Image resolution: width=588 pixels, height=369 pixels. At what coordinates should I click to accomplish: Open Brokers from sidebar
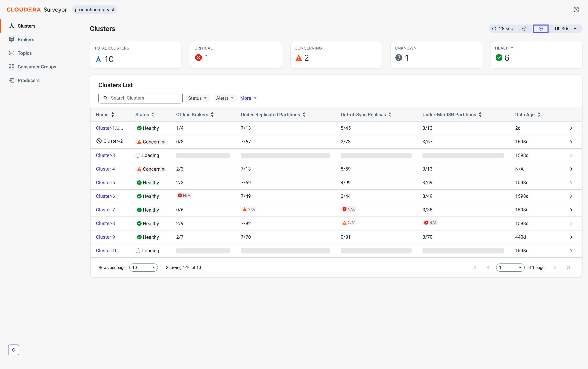(x=26, y=39)
